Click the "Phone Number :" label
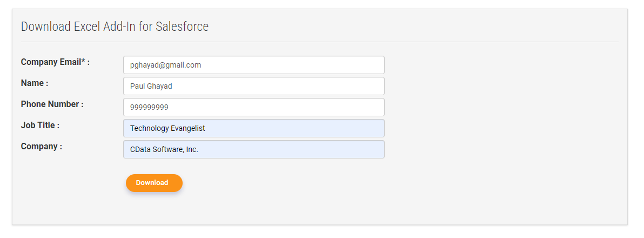This screenshot has width=644, height=238. (52, 104)
